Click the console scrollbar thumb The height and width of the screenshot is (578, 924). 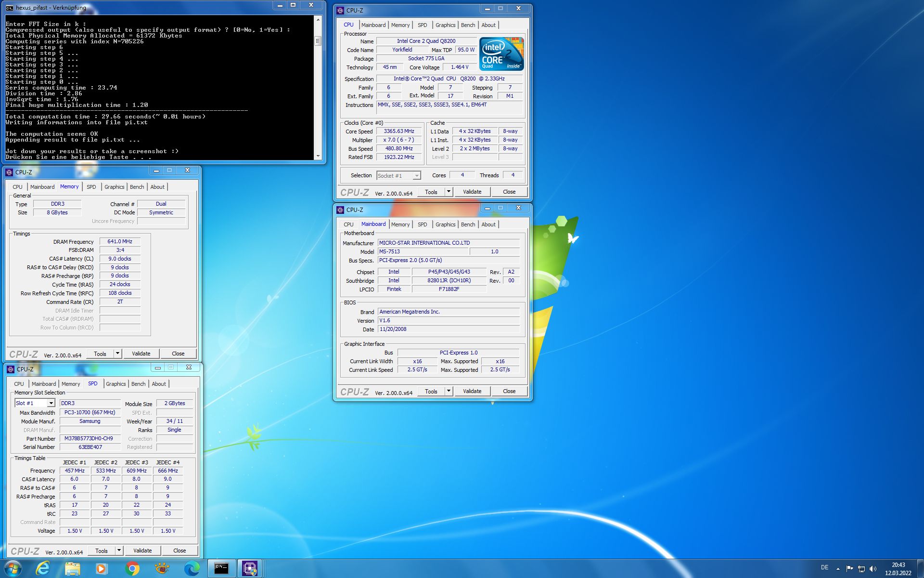[318, 41]
